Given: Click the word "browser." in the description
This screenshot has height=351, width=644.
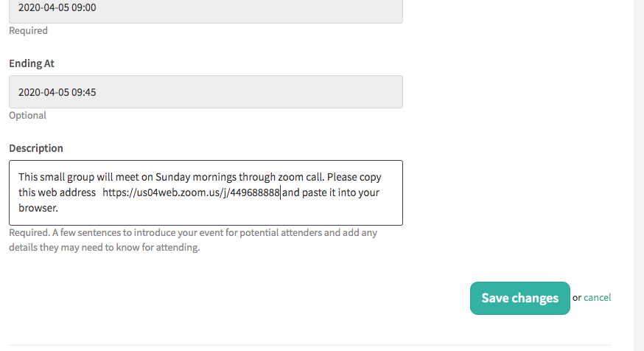Looking at the screenshot, I should coord(38,208).
